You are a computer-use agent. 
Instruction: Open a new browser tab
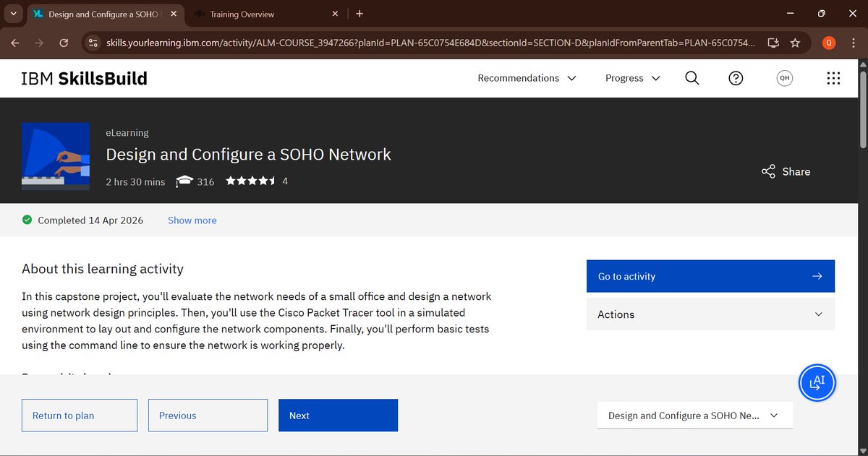[359, 13]
